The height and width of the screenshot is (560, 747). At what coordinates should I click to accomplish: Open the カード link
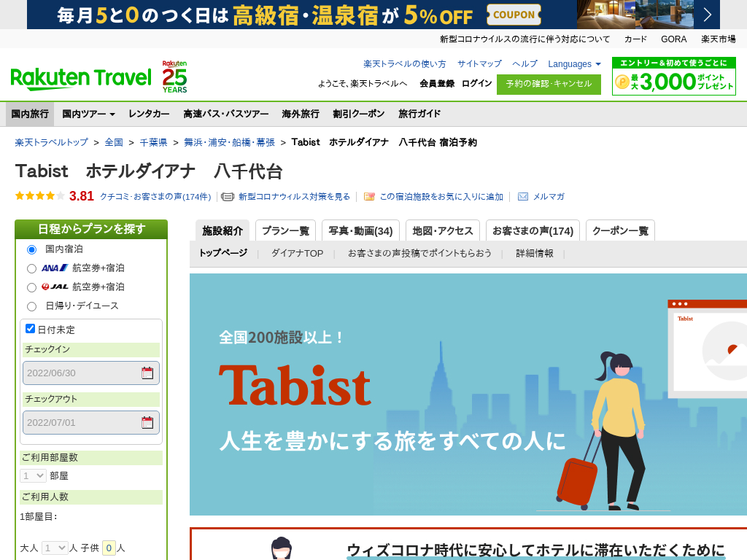tap(635, 39)
